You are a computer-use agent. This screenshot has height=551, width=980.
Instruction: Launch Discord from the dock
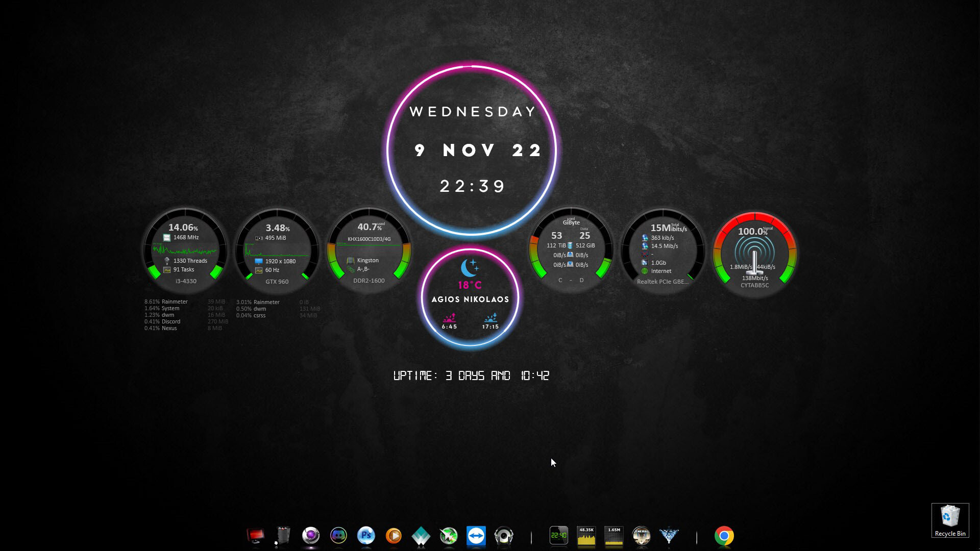pyautogui.click(x=338, y=536)
